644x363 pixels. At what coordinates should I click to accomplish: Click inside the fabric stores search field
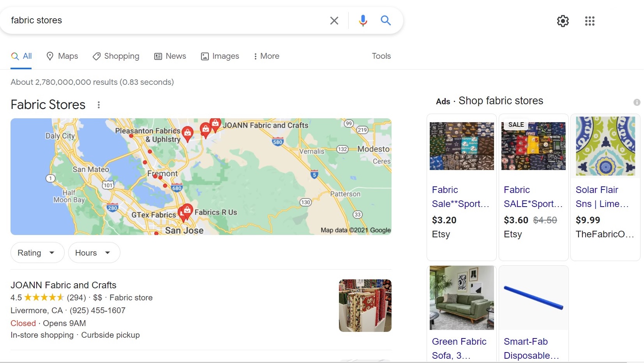168,20
